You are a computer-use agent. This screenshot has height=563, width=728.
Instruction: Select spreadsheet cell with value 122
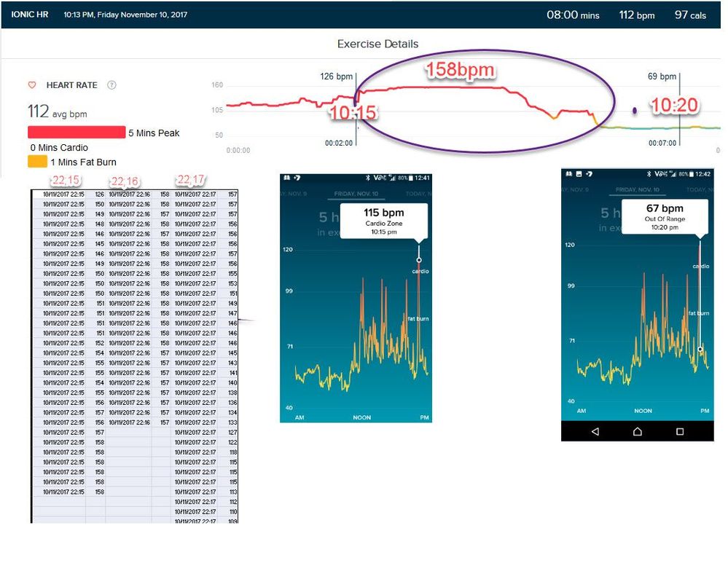point(228,442)
